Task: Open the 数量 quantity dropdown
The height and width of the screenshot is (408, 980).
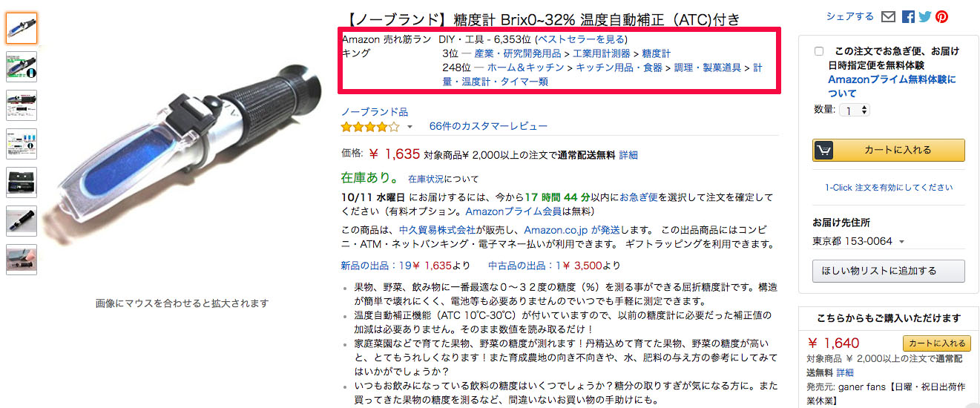Action: pos(853,110)
